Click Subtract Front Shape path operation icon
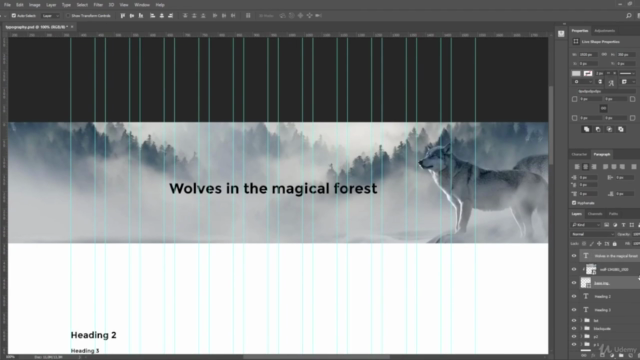 coord(598,129)
